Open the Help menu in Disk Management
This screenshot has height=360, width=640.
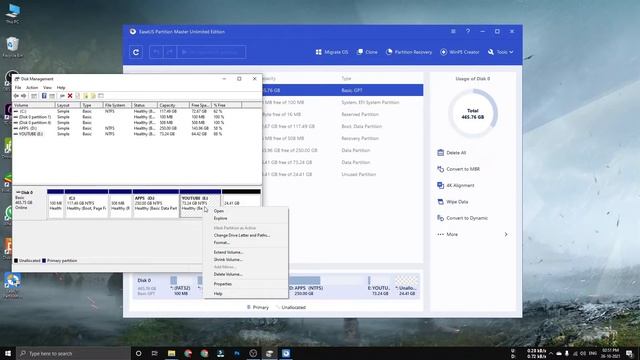pyautogui.click(x=61, y=88)
